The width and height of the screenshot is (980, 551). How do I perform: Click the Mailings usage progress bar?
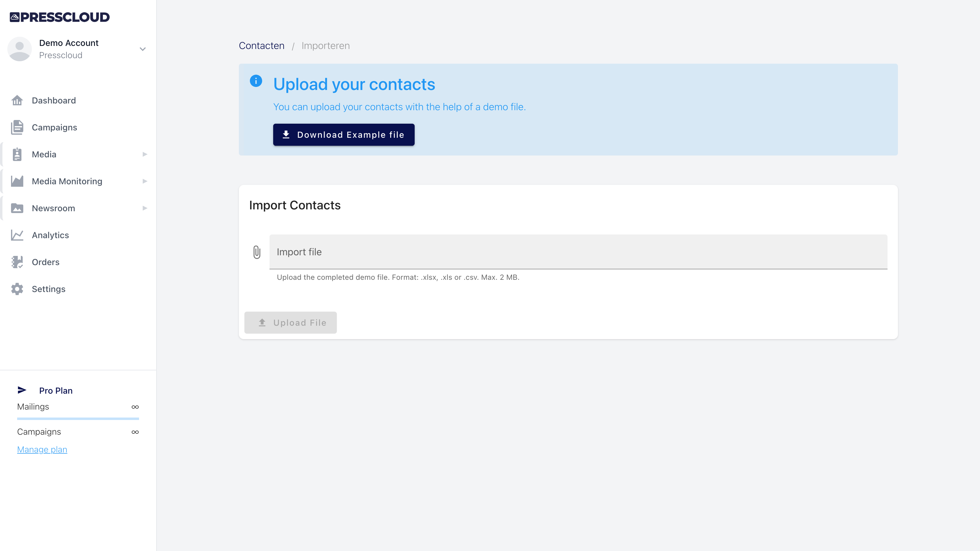[x=78, y=419]
